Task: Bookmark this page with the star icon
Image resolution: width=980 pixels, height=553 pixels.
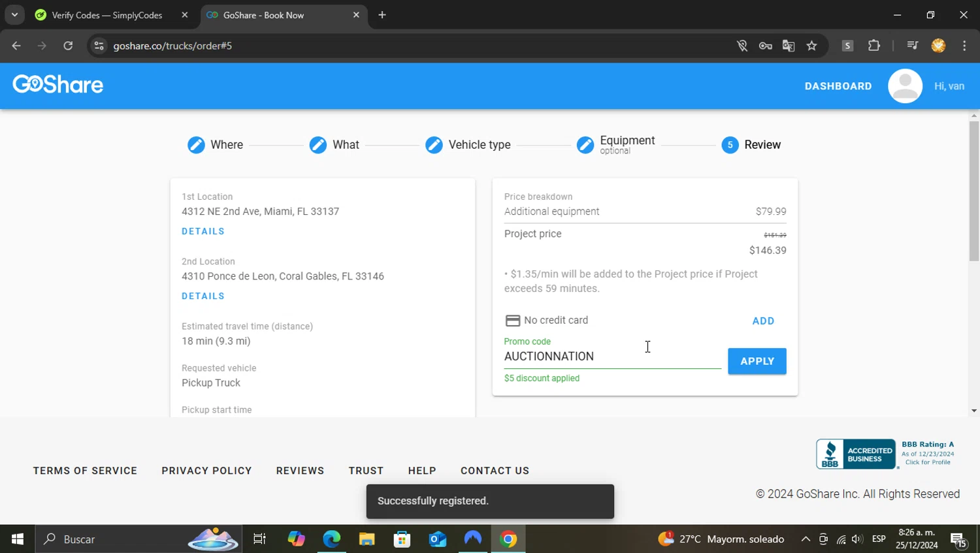Action: tap(811, 46)
